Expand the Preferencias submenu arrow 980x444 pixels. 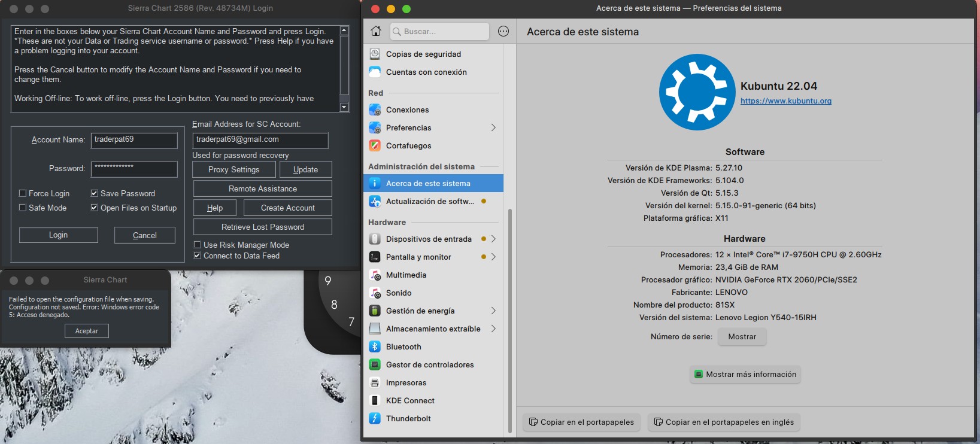pyautogui.click(x=493, y=127)
